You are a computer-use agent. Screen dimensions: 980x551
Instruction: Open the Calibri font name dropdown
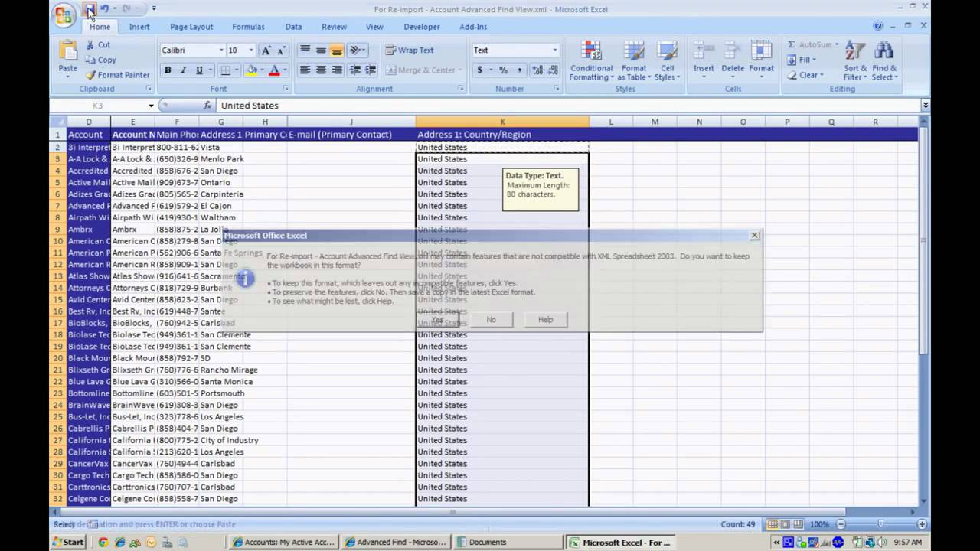(x=221, y=51)
